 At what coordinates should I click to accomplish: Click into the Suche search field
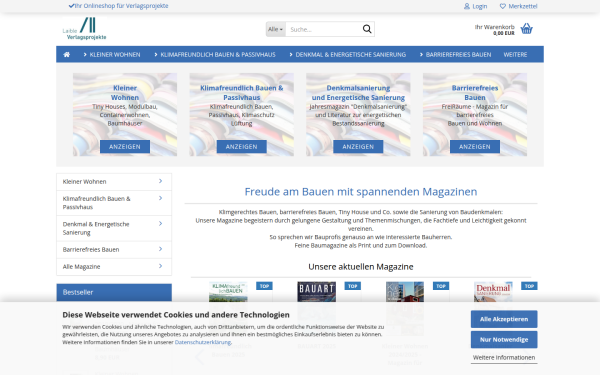pos(323,29)
